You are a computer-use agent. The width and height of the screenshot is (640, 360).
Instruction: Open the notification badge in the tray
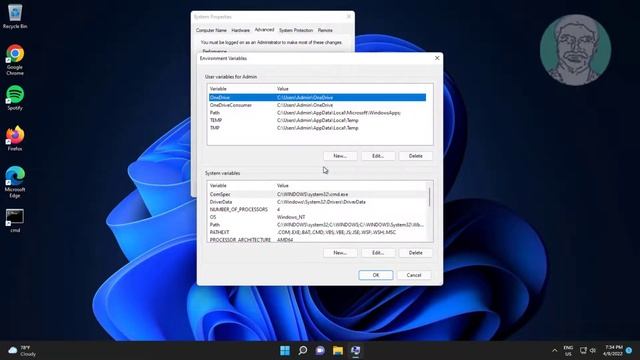(629, 351)
